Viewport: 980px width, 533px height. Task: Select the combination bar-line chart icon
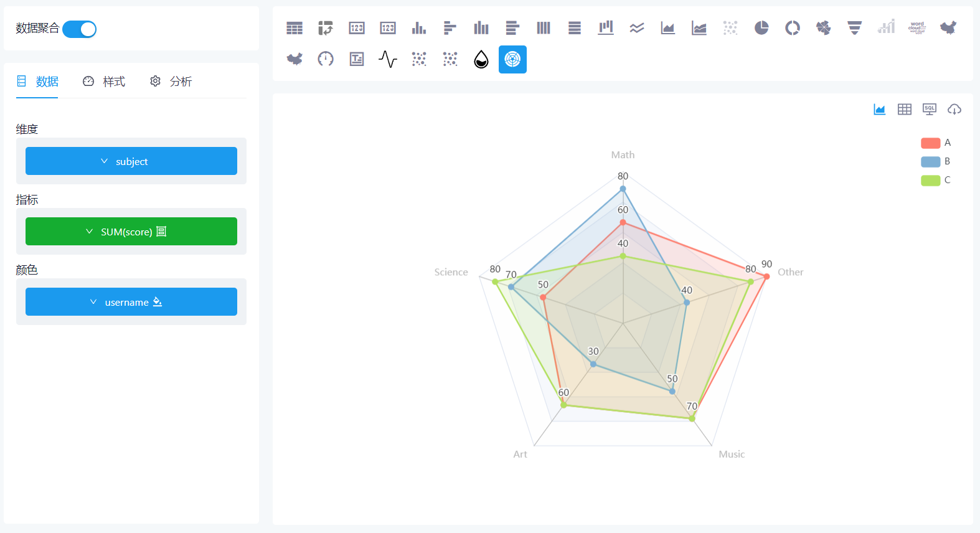(x=606, y=28)
